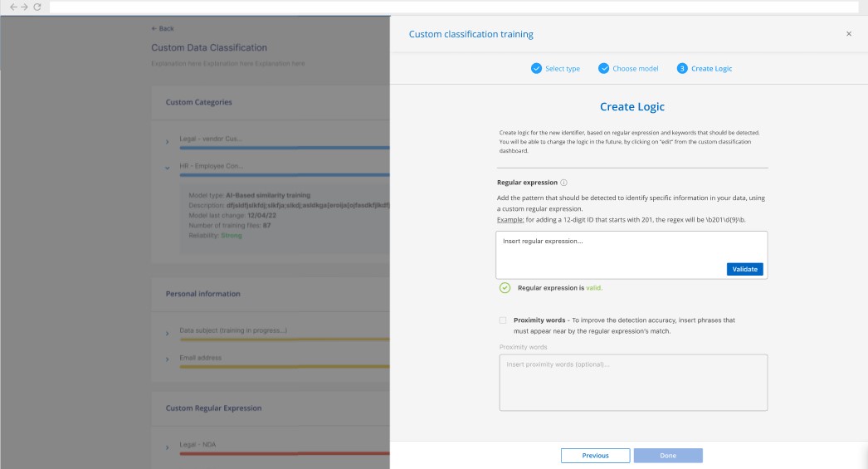Reload the page with the refresh icon
Image resolution: width=868 pixels, height=469 pixels.
37,7
